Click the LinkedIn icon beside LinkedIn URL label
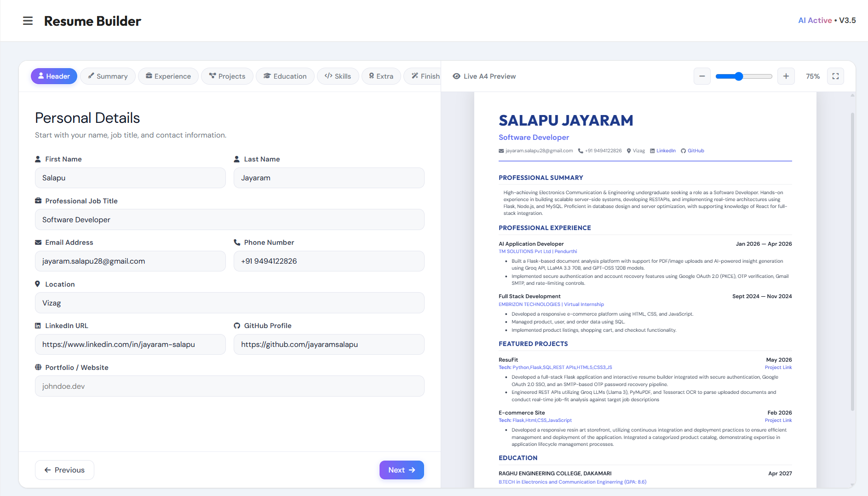The height and width of the screenshot is (496, 868). click(38, 326)
